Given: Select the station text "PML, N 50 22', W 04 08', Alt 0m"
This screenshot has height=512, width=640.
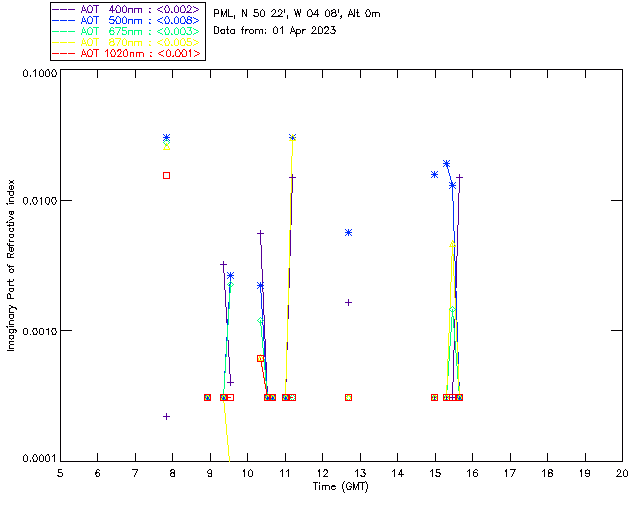Looking at the screenshot, I should click(x=297, y=14).
